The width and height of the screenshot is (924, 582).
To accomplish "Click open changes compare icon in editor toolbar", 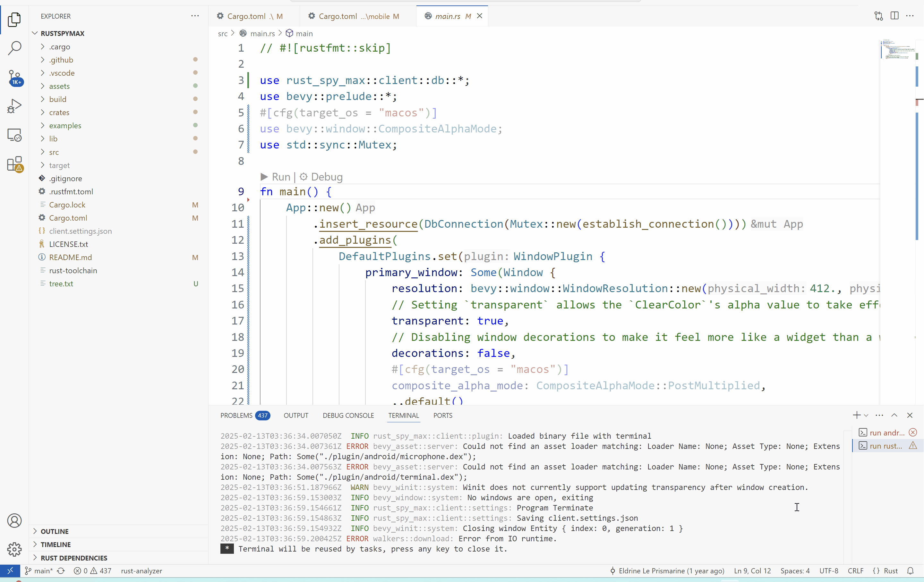I will coord(879,16).
